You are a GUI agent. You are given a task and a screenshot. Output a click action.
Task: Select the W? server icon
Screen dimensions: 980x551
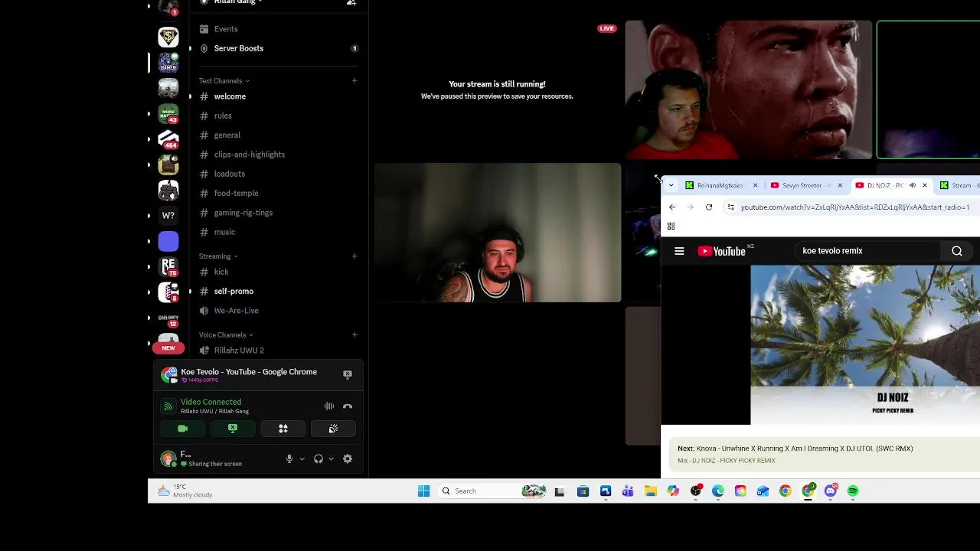click(168, 216)
